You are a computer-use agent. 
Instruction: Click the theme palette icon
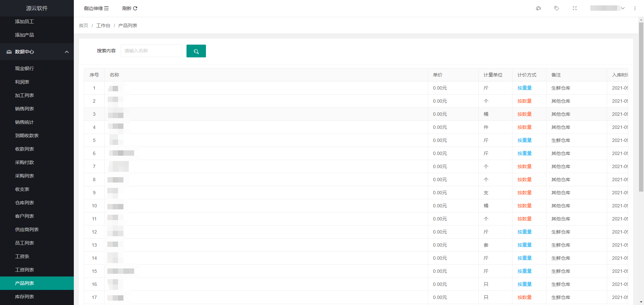[538, 8]
